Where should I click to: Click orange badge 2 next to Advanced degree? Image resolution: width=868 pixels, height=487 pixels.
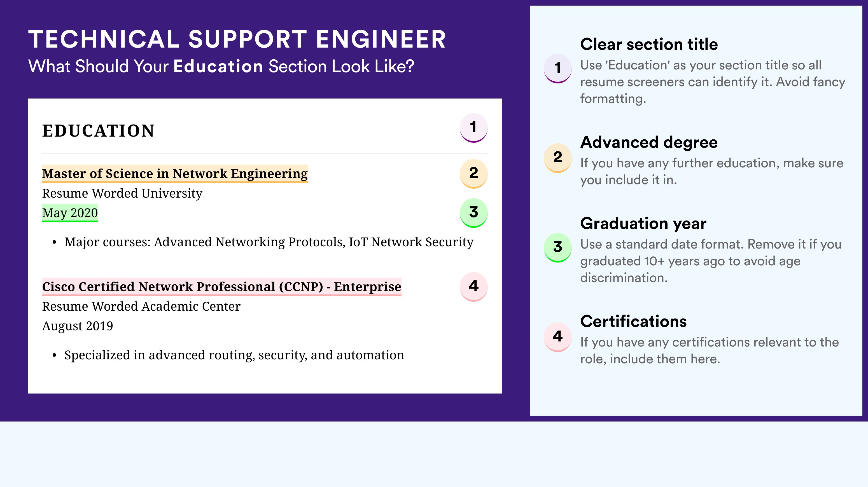point(557,158)
